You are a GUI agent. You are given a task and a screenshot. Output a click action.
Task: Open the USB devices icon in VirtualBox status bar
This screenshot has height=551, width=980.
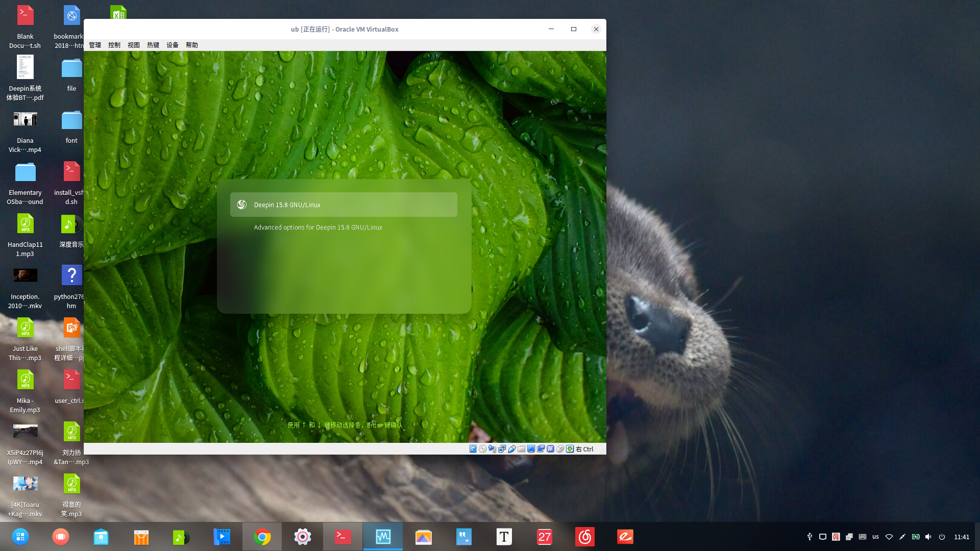tap(512, 449)
